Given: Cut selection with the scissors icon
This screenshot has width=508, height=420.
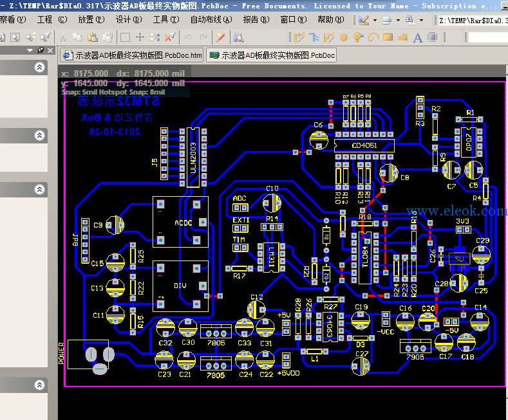Looking at the screenshot, I should point(63,37).
